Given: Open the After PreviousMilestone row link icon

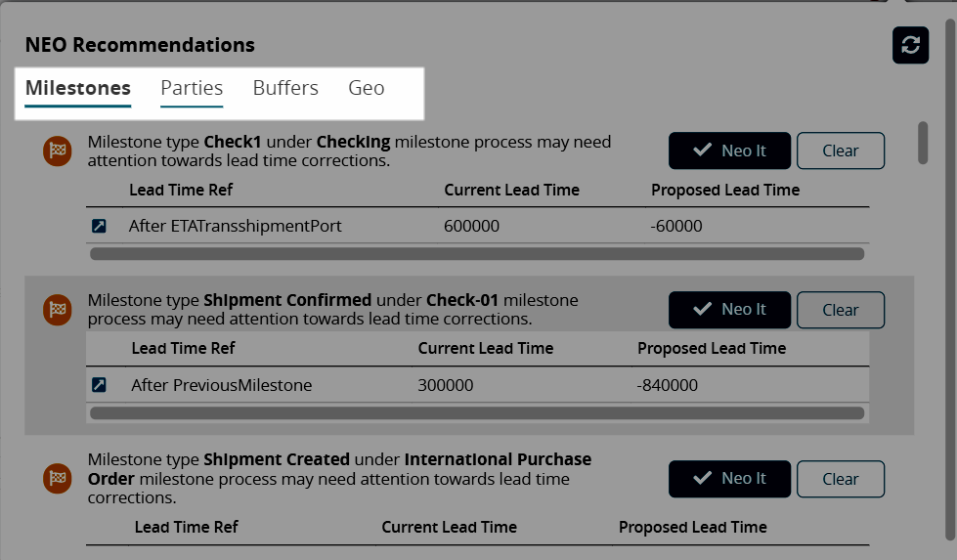Looking at the screenshot, I should [99, 385].
